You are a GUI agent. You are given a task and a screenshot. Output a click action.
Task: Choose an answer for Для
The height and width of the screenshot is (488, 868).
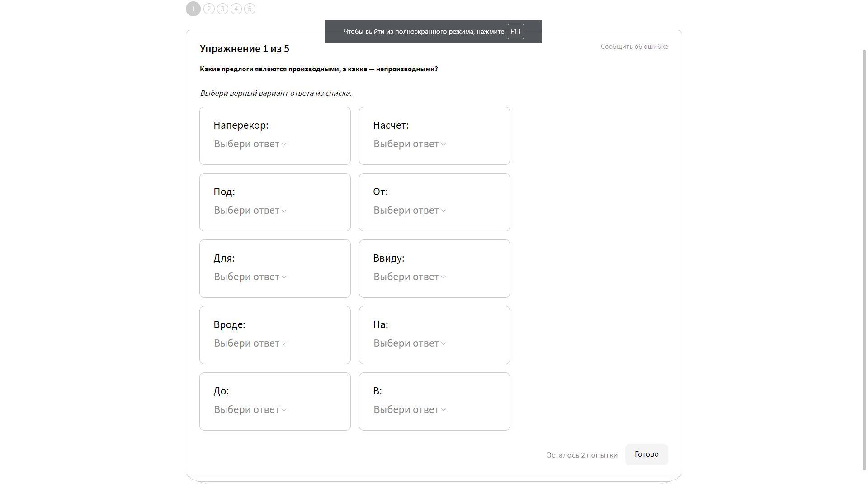coord(250,277)
